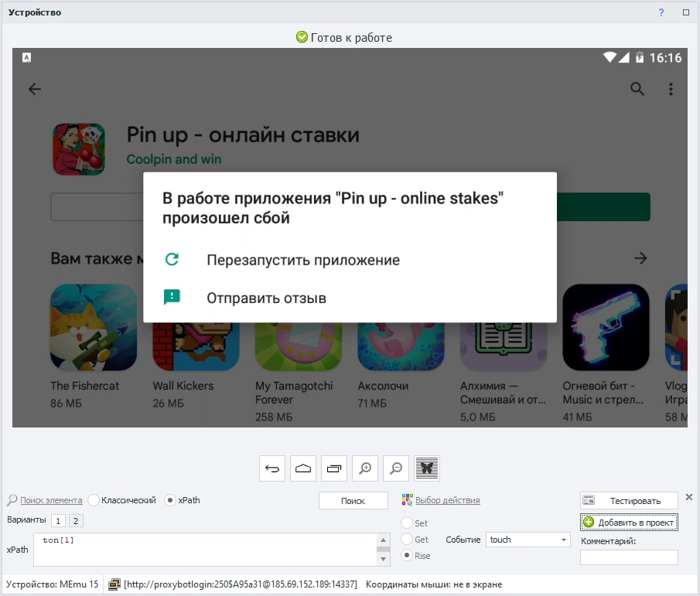Select variant 1 tab
Screen dimensions: 700x596
(x=58, y=520)
